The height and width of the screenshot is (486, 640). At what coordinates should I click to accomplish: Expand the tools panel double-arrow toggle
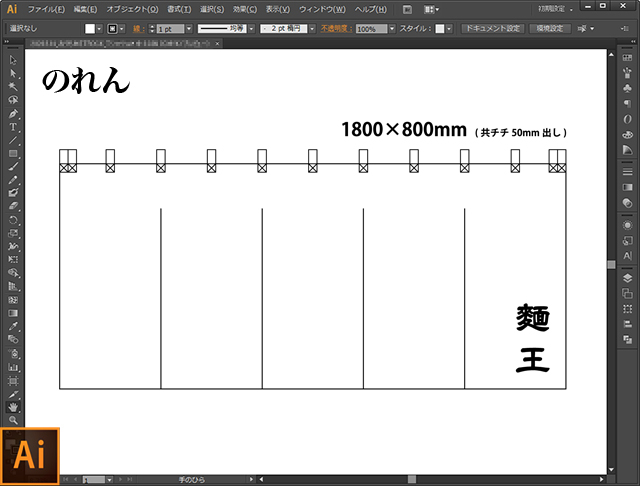(7, 42)
